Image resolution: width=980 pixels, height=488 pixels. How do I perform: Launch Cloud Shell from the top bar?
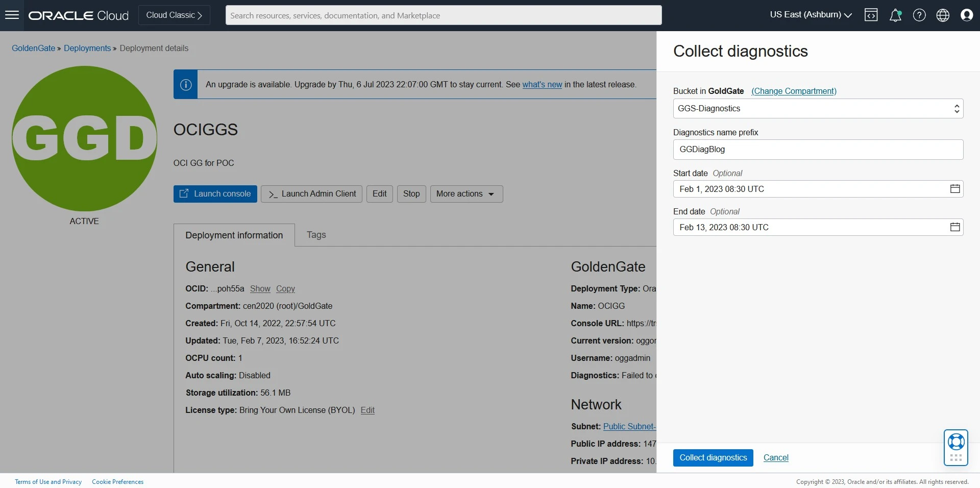[871, 15]
